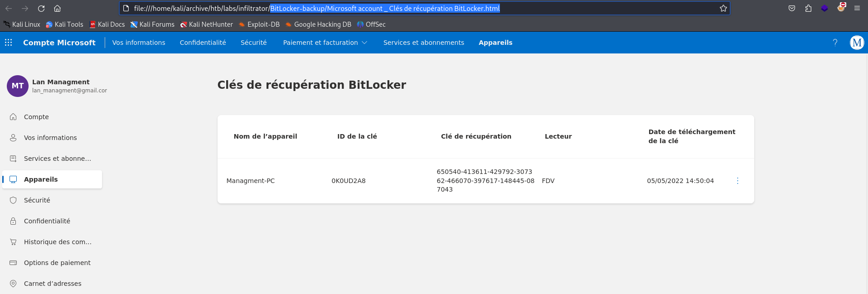Click the lan_managment@gmail email text
The height and width of the screenshot is (294, 868).
69,91
